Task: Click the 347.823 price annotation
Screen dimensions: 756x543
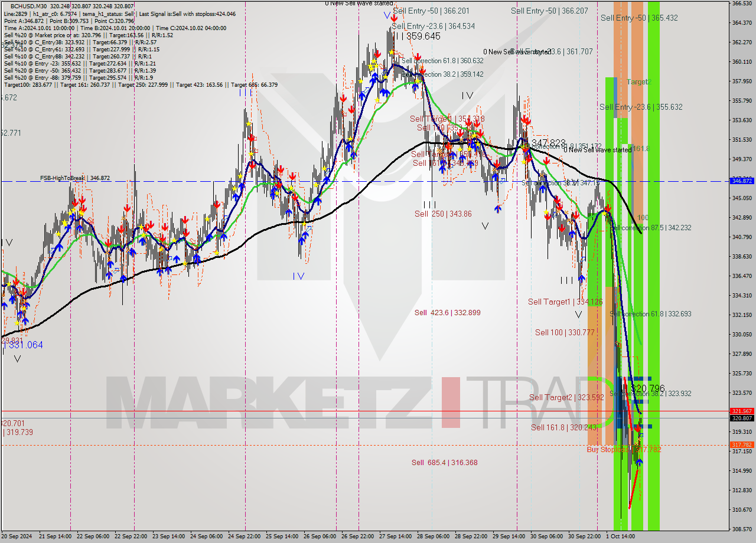Action: click(549, 143)
